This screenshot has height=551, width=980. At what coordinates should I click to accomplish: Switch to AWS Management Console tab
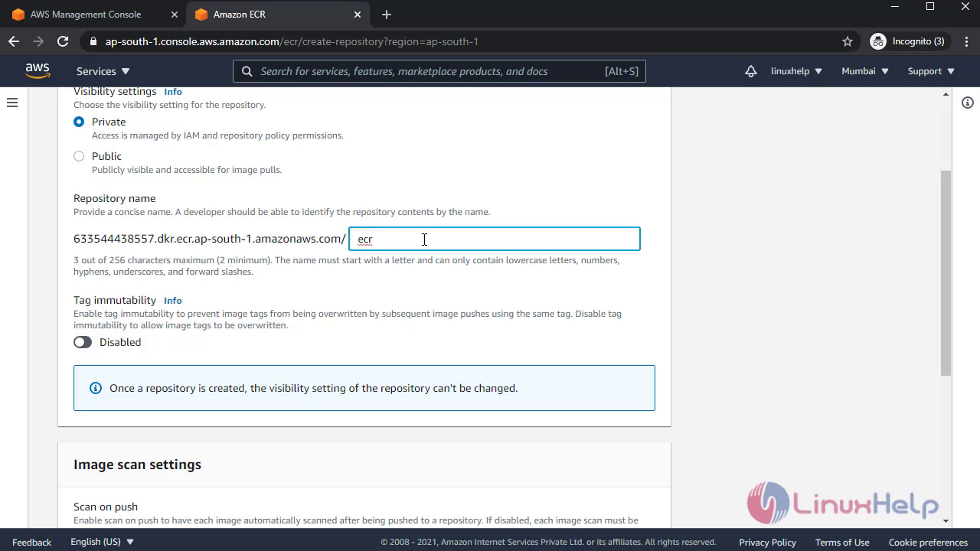[93, 15]
